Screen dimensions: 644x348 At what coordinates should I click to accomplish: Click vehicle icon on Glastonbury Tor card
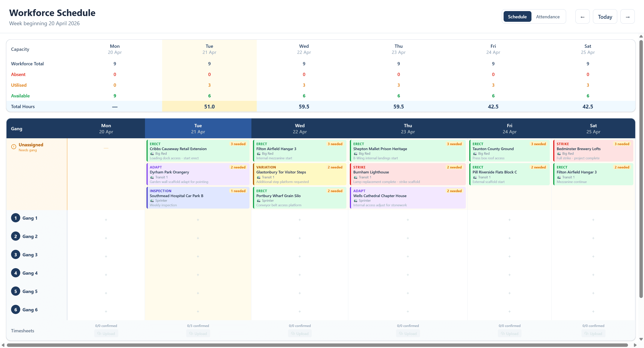tap(258, 177)
